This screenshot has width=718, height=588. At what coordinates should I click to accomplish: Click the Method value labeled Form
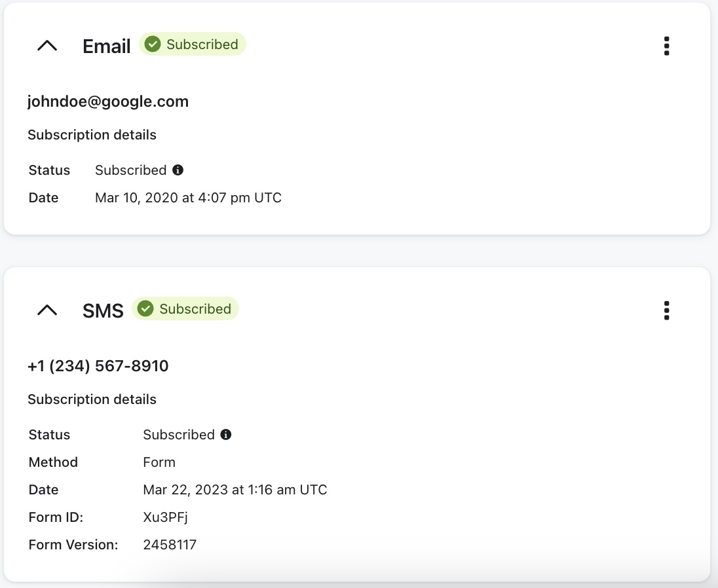click(159, 462)
